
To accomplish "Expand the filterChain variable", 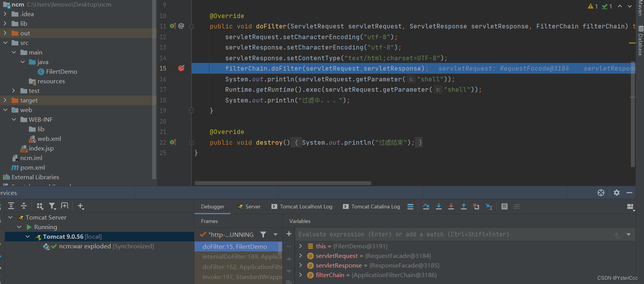I will [x=301, y=275].
